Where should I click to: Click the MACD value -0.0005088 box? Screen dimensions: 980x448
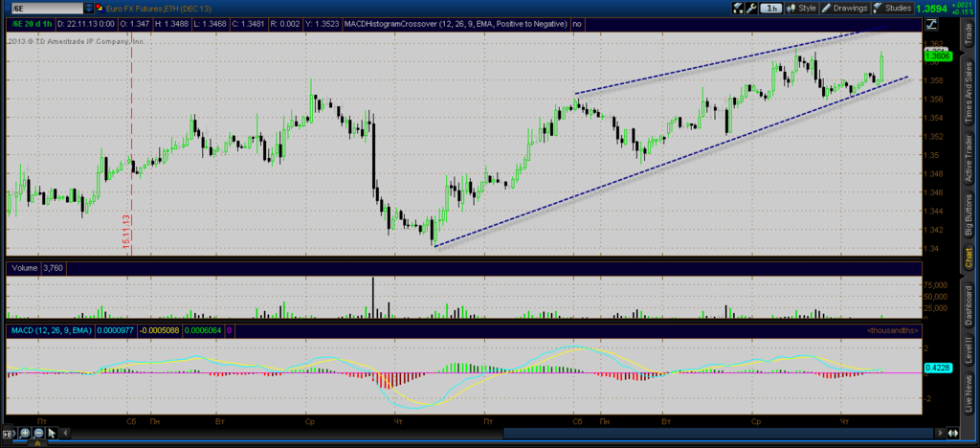click(x=158, y=330)
